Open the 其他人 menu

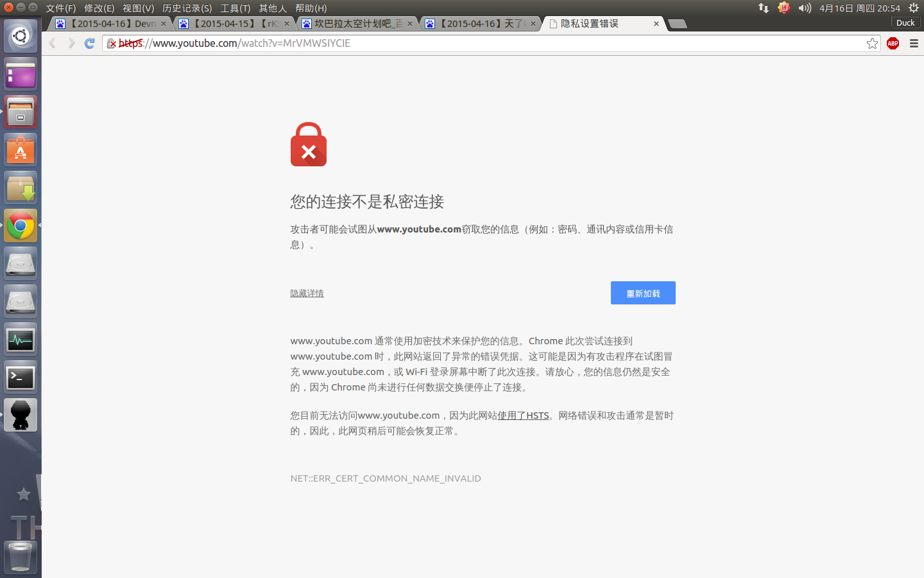coord(273,8)
